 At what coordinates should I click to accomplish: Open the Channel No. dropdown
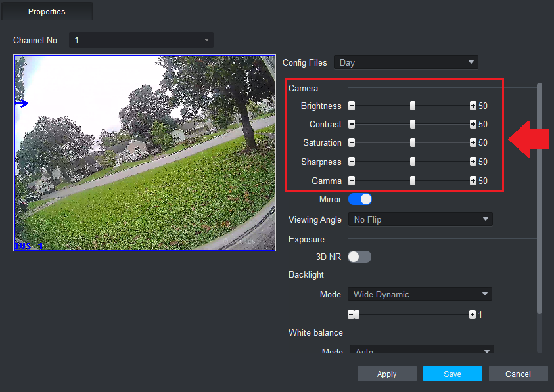(x=141, y=41)
